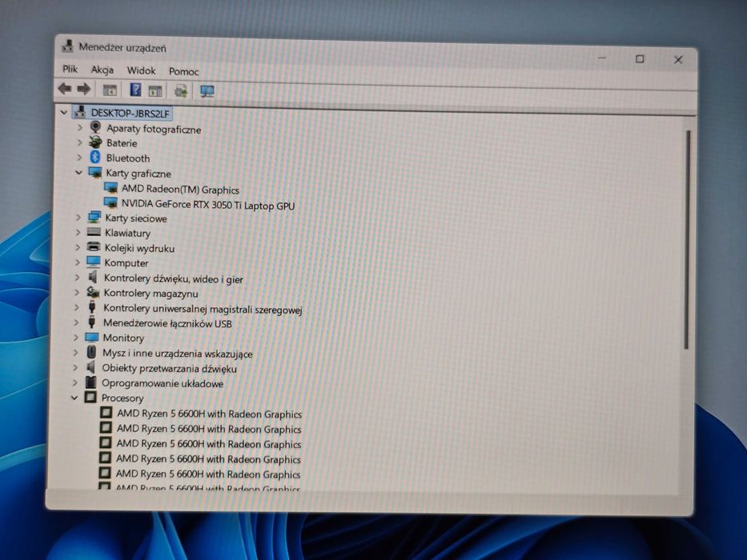The image size is (747, 560).
Task: Open the Pomoc menu
Action: pyautogui.click(x=183, y=71)
